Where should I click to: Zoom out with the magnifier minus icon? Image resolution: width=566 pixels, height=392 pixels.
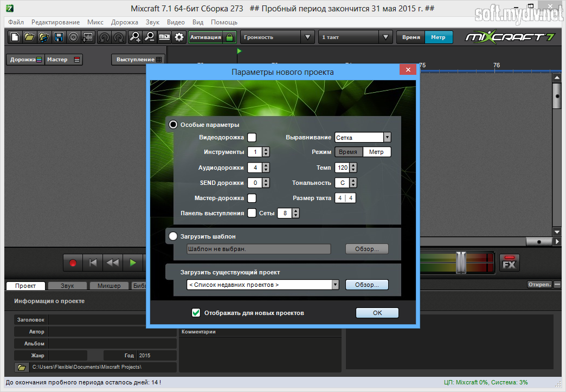tap(150, 37)
